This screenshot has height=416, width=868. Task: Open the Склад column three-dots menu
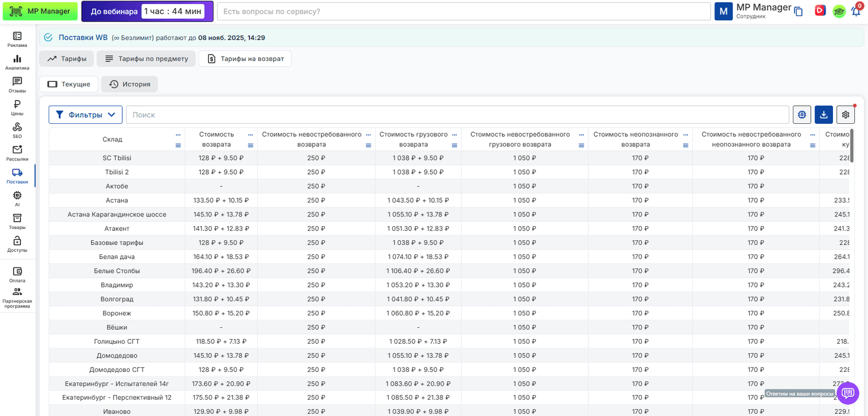[x=178, y=135]
